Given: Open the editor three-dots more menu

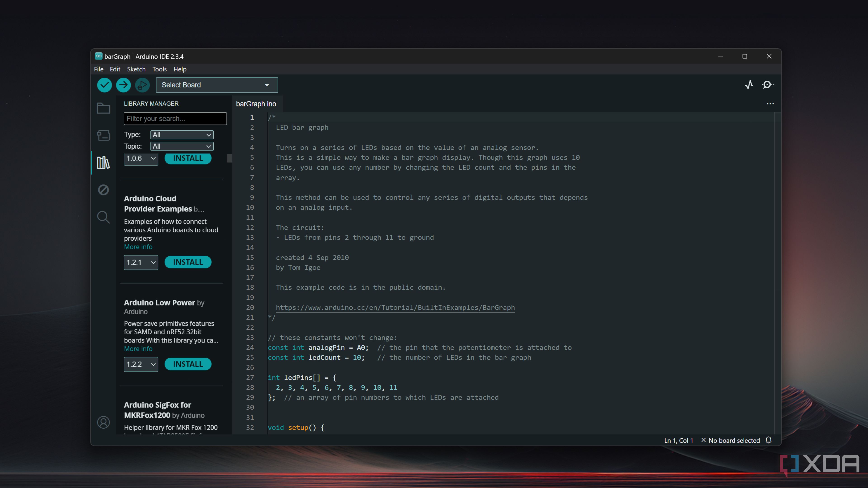Looking at the screenshot, I should click(770, 104).
